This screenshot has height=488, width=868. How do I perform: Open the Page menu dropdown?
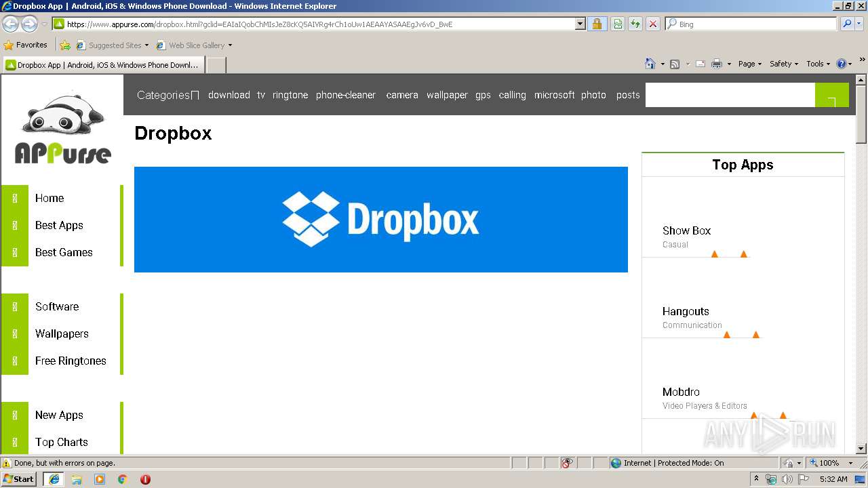[749, 64]
